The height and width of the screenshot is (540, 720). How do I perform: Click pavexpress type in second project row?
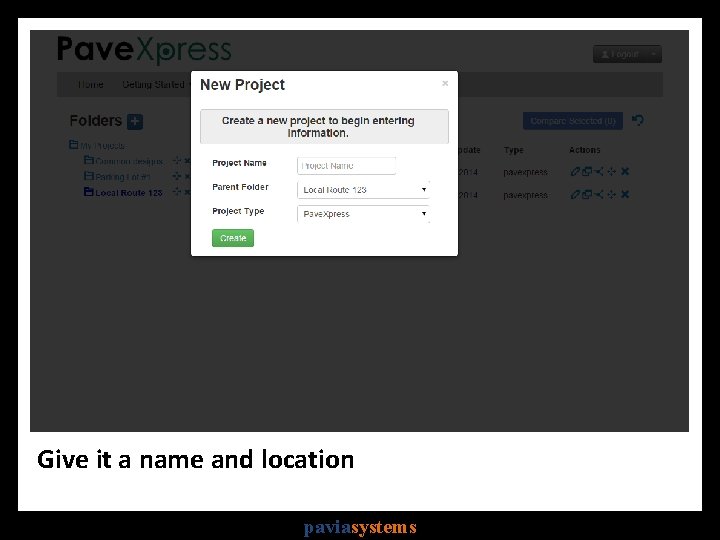[525, 195]
